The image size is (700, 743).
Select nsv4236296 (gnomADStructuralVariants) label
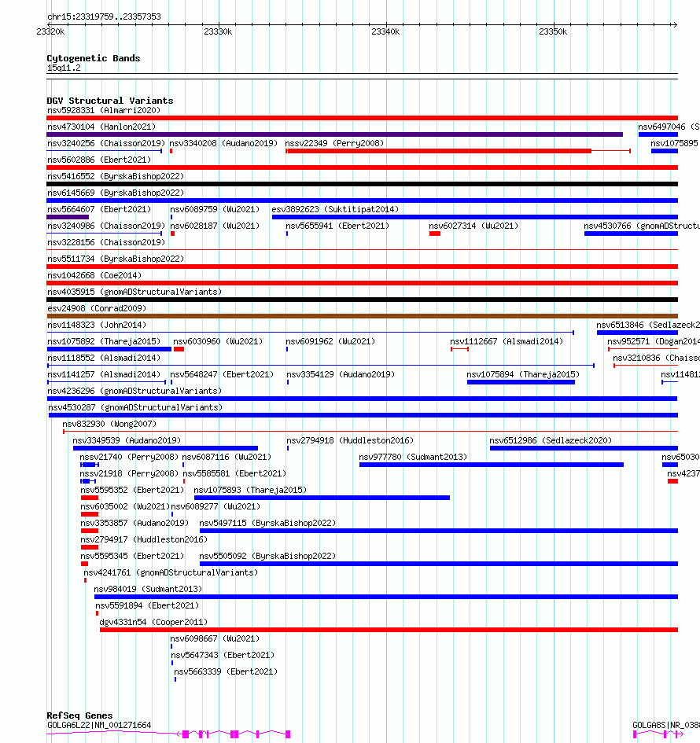click(x=134, y=392)
